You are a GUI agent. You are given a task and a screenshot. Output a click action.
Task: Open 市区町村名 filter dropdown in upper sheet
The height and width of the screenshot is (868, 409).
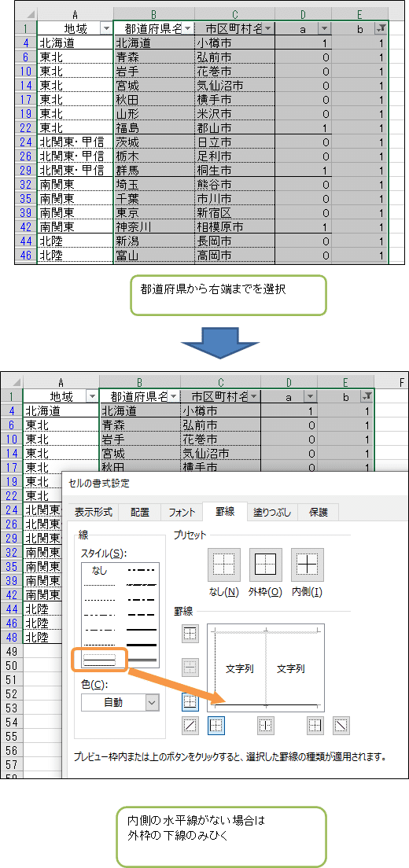[268, 29]
